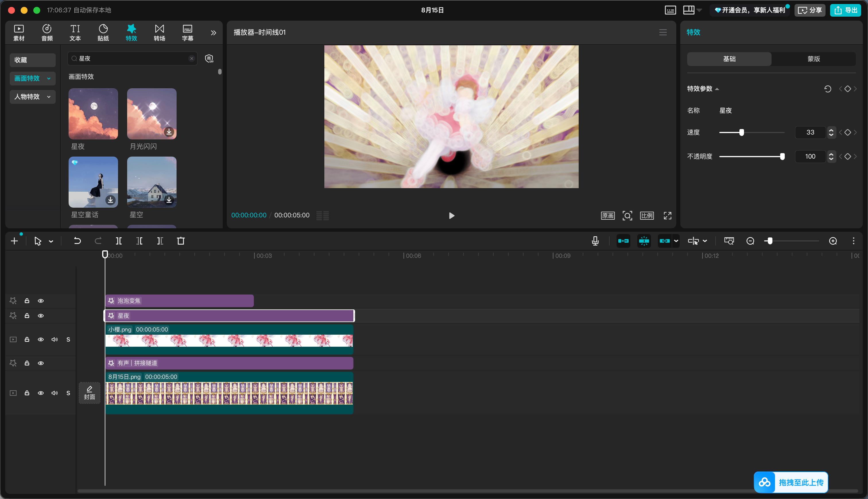Image resolution: width=868 pixels, height=499 pixels.
Task: Zoom out the timeline with minus magnifier
Action: (750, 241)
